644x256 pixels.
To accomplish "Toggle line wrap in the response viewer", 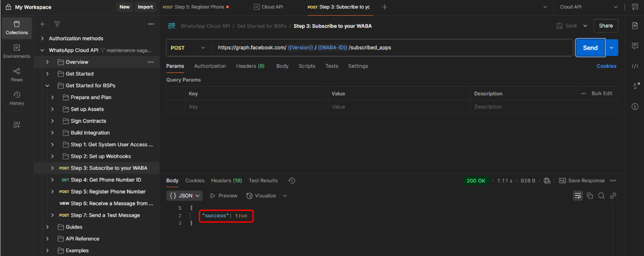I will [x=577, y=196].
